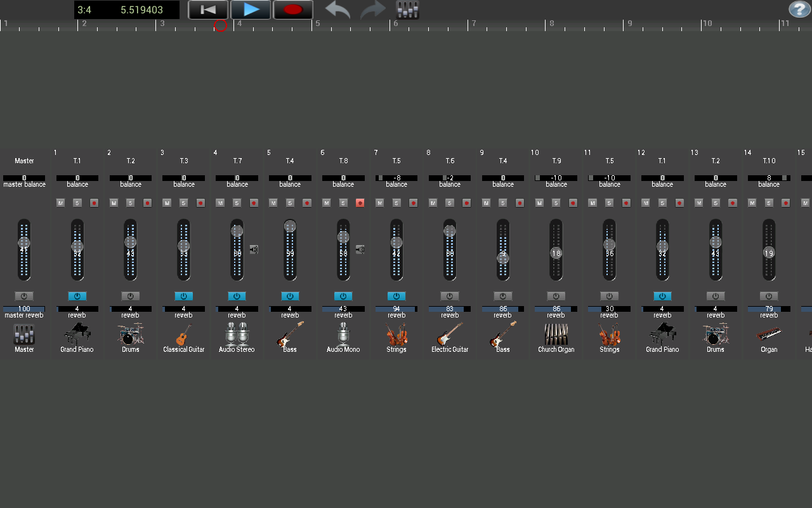
Task: Click the undo arrow
Action: 337,10
